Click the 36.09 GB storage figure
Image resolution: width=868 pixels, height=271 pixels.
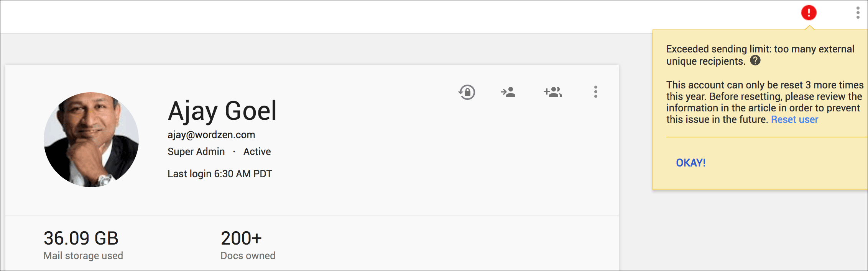(81, 238)
